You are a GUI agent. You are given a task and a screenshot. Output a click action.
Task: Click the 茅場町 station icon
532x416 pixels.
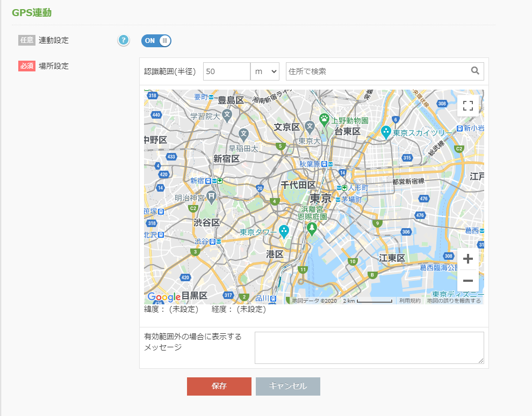pos(338,200)
